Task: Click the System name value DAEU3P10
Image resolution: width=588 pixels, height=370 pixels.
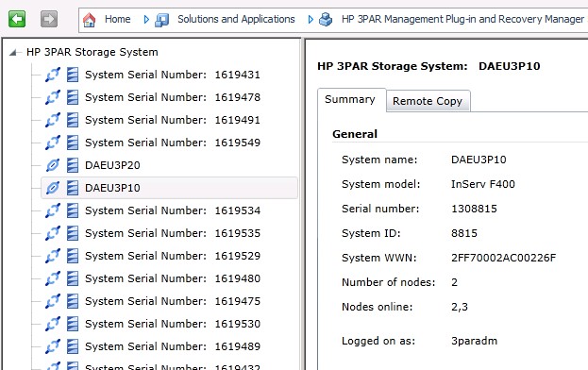Action: 479,160
